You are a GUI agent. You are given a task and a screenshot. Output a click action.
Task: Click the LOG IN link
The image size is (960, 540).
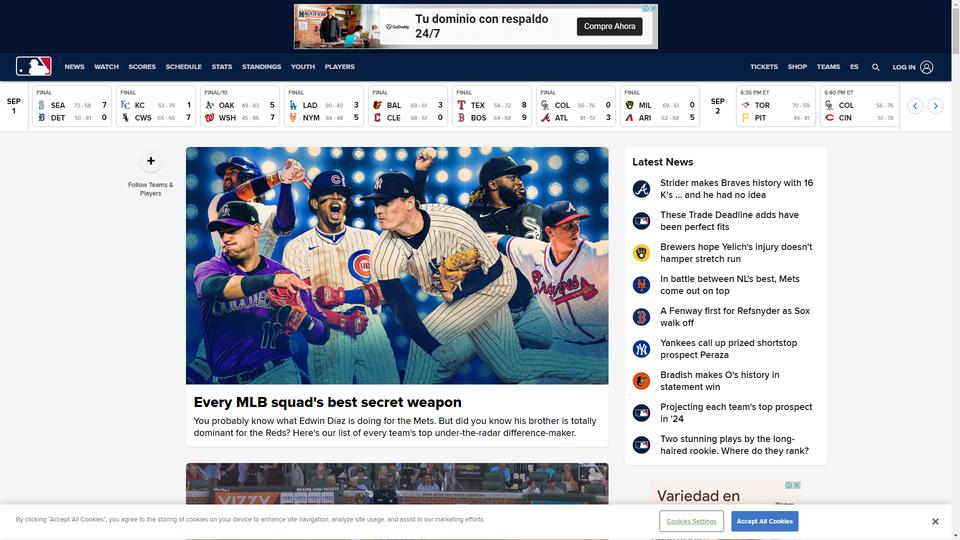point(904,67)
